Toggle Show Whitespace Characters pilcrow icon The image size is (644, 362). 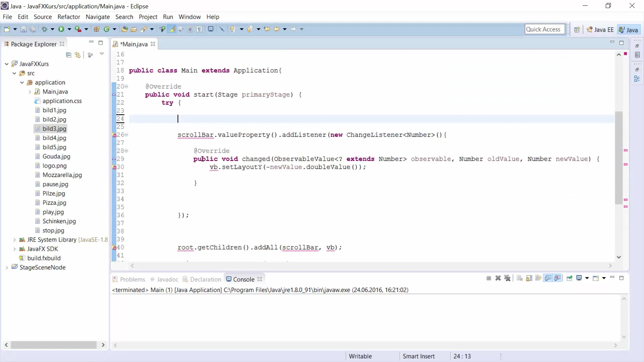[x=200, y=29]
